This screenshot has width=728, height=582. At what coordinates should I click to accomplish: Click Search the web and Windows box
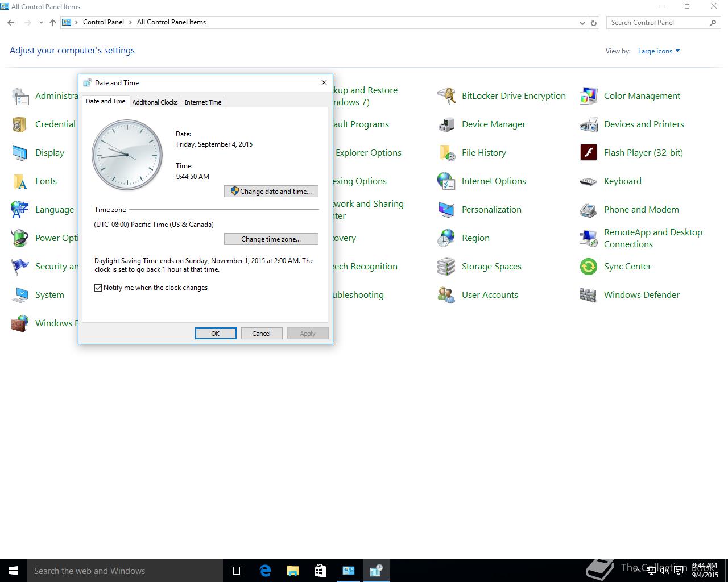tap(125, 571)
